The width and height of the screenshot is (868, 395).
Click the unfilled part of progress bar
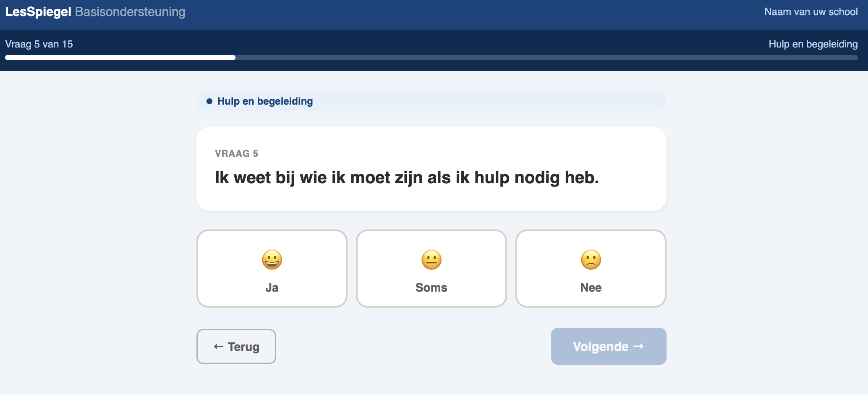546,58
